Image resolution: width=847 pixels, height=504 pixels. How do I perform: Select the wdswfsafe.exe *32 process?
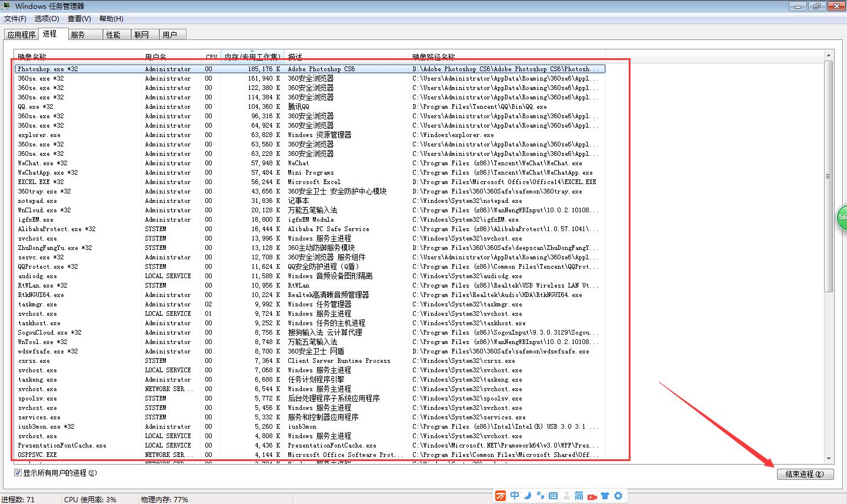309,351
